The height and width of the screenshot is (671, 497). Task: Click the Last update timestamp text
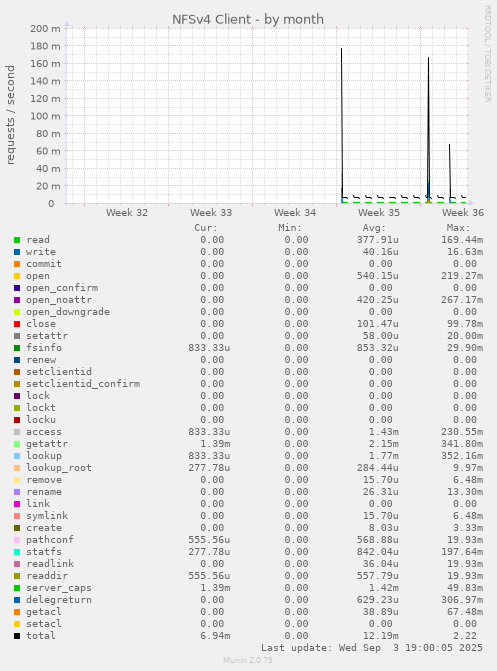pyautogui.click(x=372, y=648)
